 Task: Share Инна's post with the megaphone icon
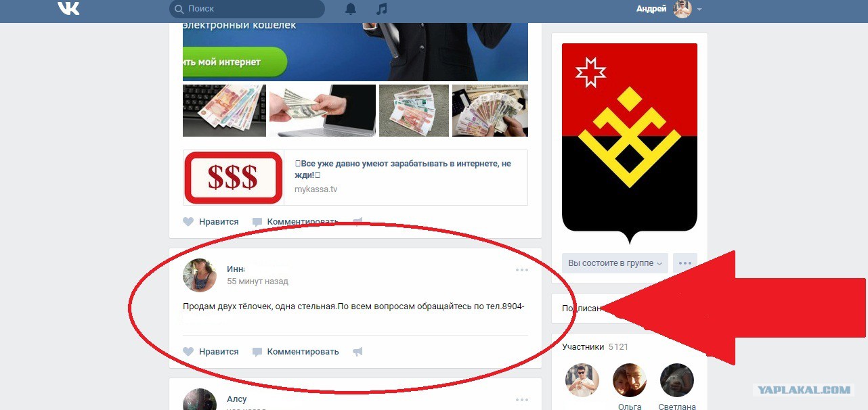click(x=357, y=352)
